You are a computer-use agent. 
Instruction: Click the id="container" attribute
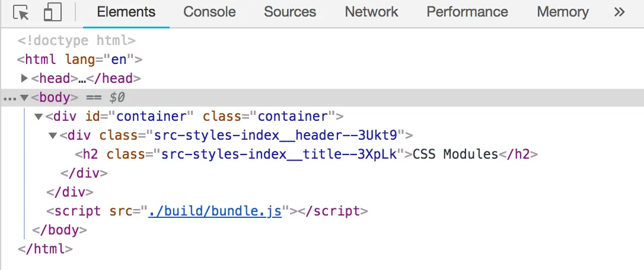click(139, 117)
